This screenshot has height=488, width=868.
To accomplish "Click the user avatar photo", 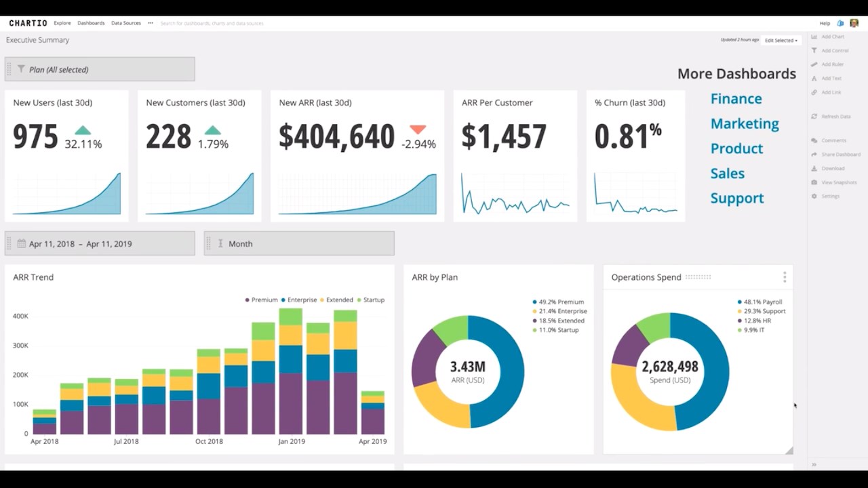I will [x=854, y=23].
